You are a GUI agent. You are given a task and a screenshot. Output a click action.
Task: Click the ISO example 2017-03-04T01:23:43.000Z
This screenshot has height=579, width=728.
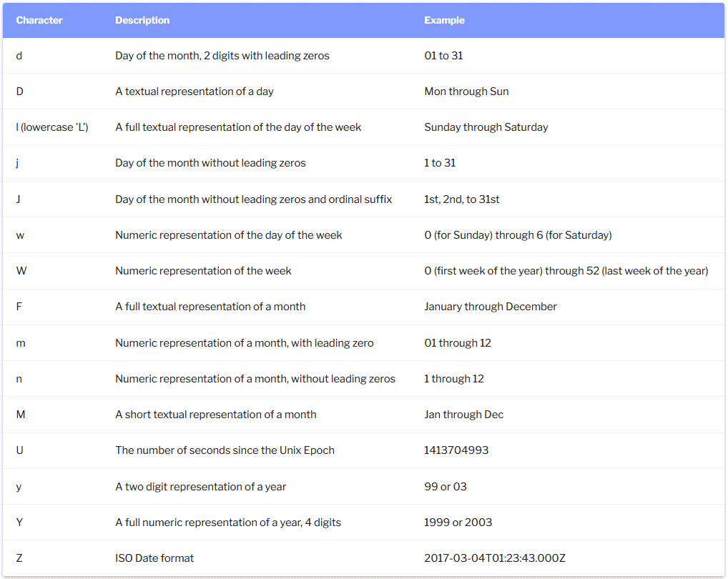coord(495,558)
